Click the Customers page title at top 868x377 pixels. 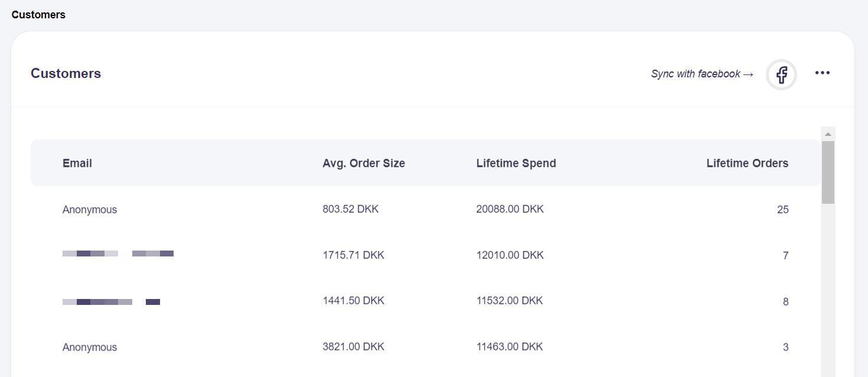pos(38,15)
